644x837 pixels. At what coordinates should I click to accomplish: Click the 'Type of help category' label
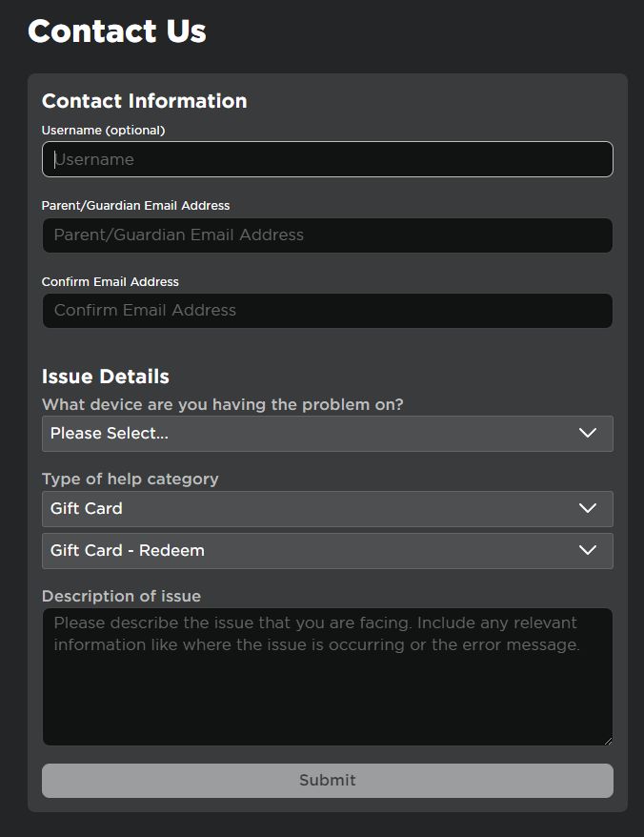(130, 479)
